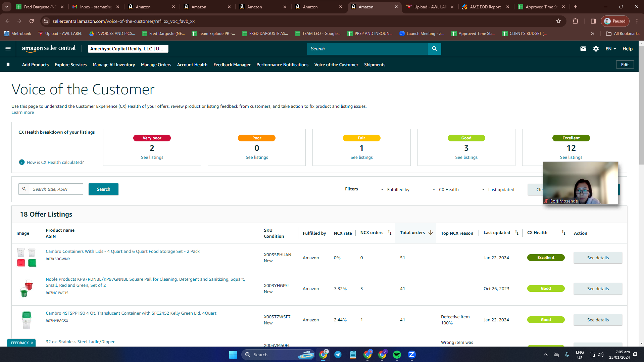Open How is CX Health calculated link
The height and width of the screenshot is (362, 644).
[55, 162]
